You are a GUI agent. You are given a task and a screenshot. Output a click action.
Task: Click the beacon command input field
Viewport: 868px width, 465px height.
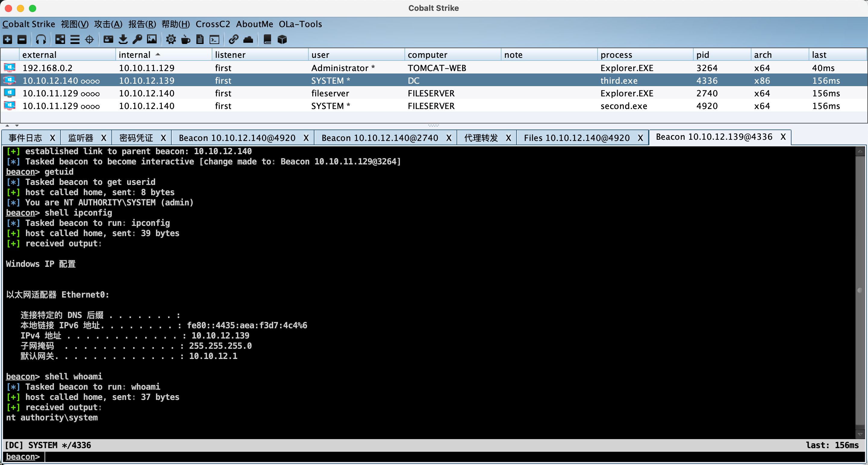(x=438, y=457)
